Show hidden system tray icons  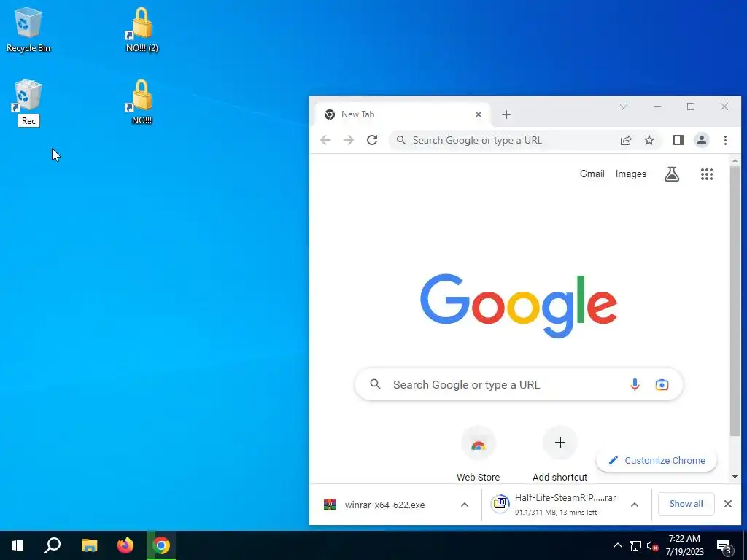pos(617,545)
